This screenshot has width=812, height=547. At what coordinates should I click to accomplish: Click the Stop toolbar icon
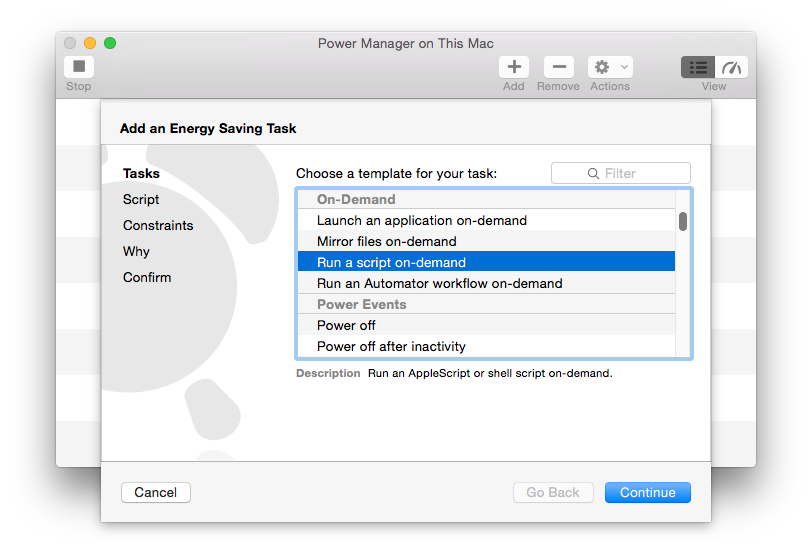coord(79,67)
